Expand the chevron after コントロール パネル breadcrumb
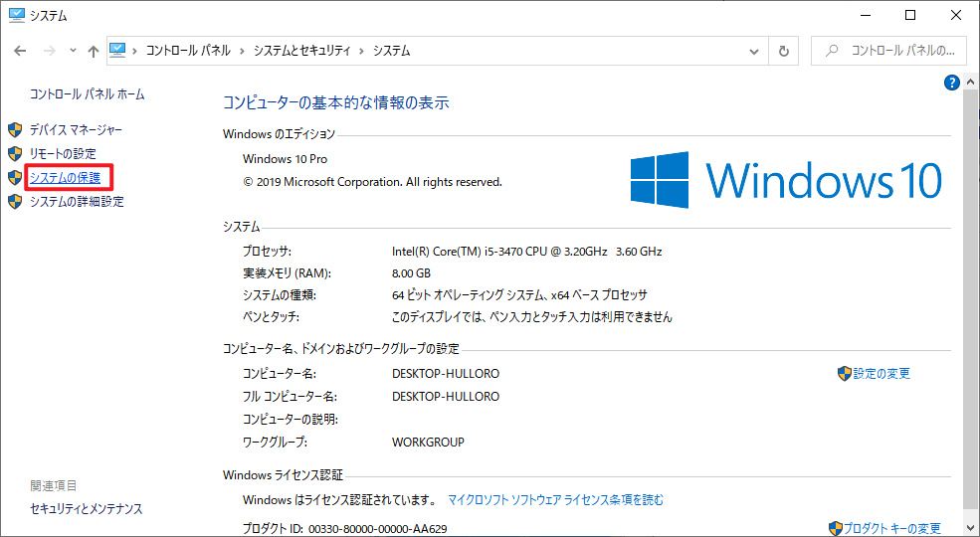 coord(243,51)
